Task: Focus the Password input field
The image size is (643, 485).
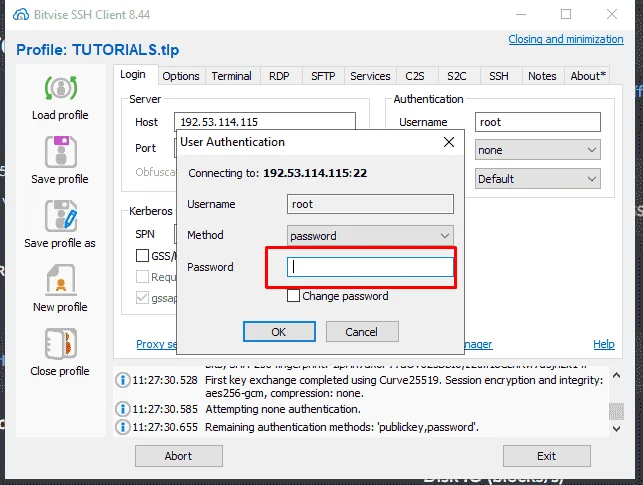Action: click(x=370, y=267)
